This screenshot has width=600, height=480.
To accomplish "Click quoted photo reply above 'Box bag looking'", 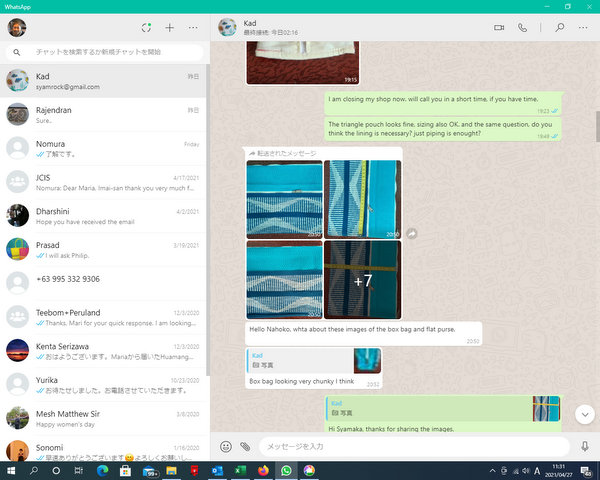I will click(314, 361).
